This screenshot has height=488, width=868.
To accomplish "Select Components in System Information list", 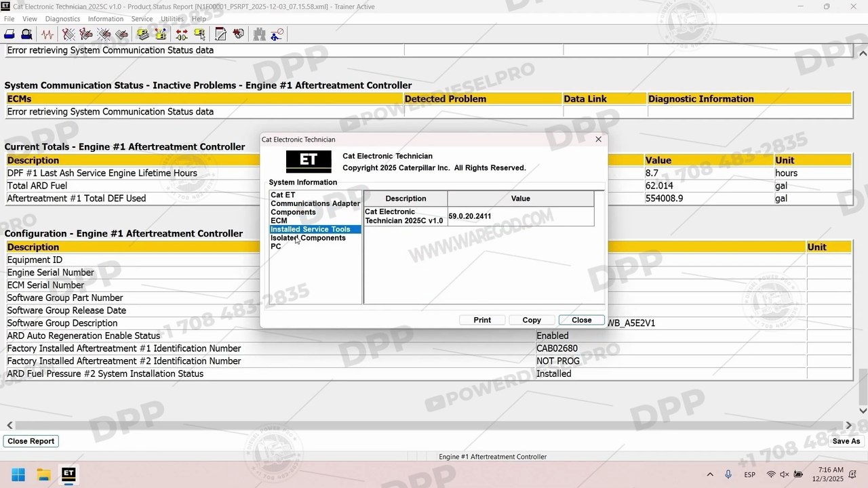I will [x=293, y=212].
